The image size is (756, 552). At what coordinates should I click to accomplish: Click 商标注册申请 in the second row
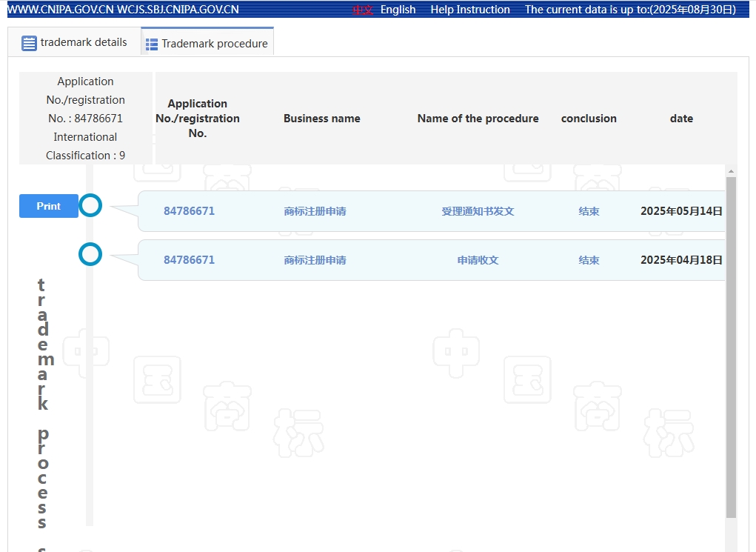pos(315,260)
